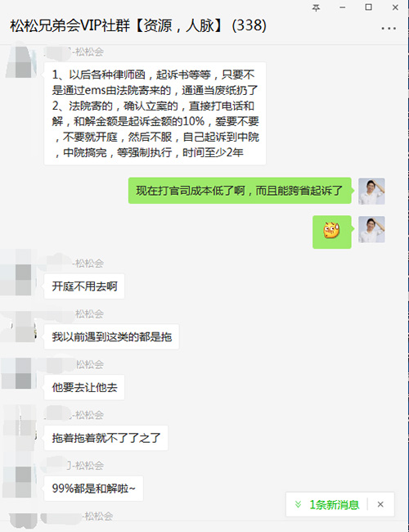Select the 开庭不用去啊 message bubble

84,286
